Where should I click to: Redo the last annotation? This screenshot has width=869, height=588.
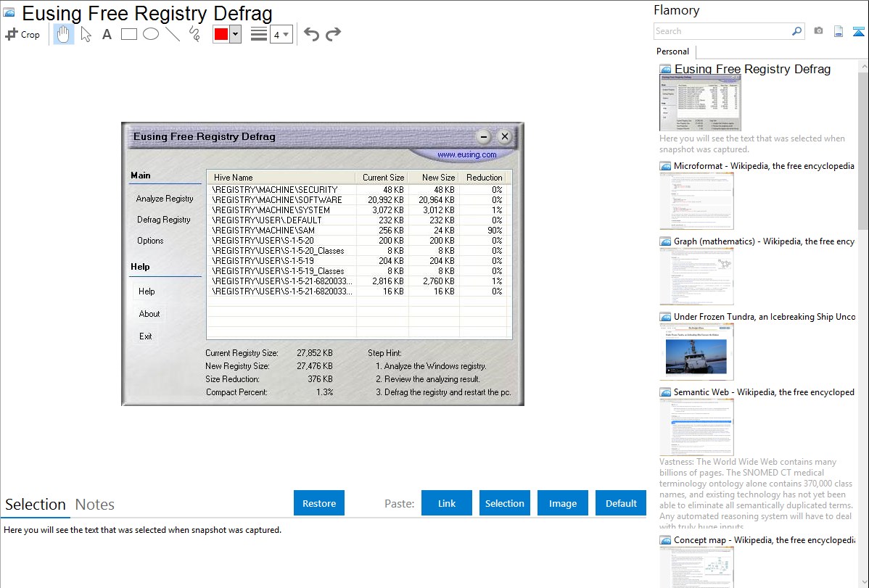(x=333, y=34)
